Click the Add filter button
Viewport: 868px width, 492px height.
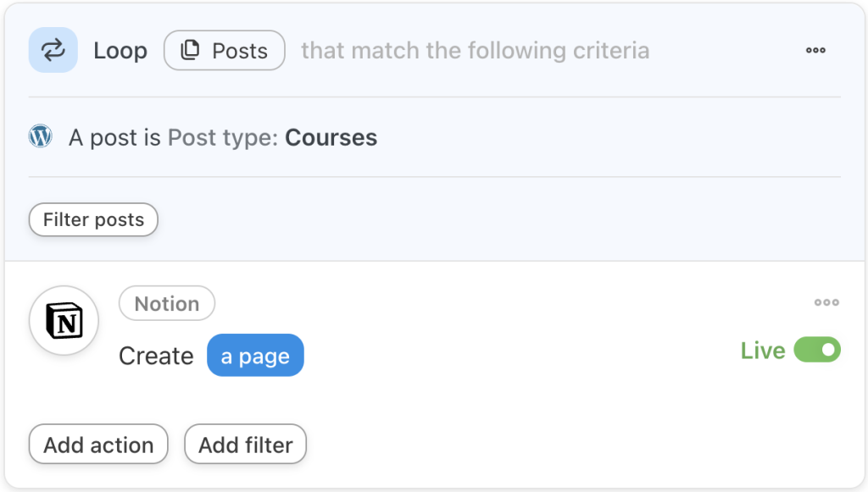point(245,444)
